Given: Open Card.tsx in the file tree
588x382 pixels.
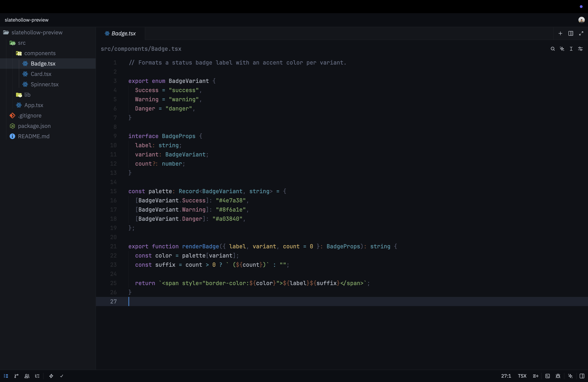Looking at the screenshot, I should pyautogui.click(x=48, y=74).
